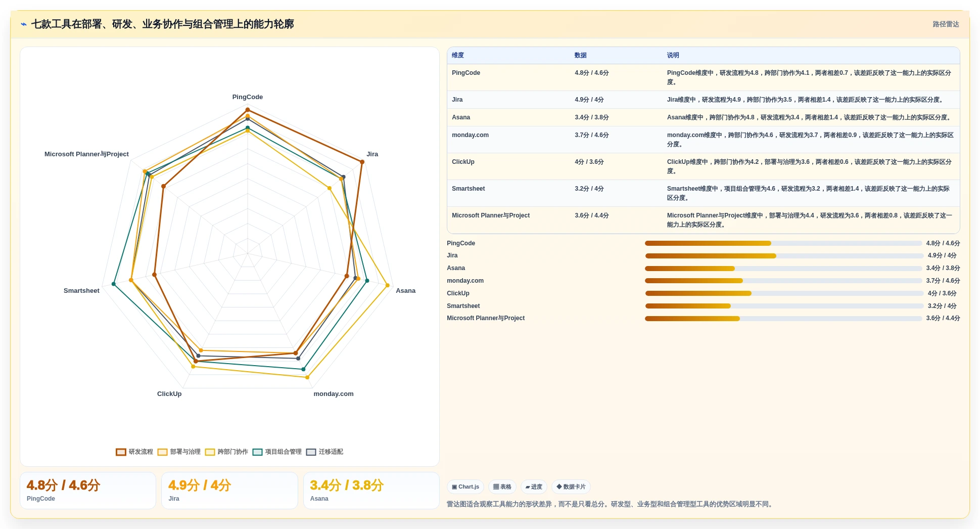Toggle the 研发流程 legend series

(134, 452)
